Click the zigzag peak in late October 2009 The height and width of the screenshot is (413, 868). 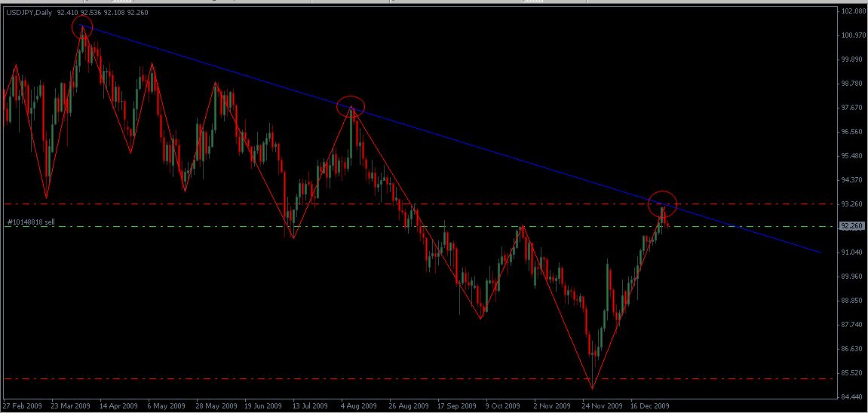[521, 225]
